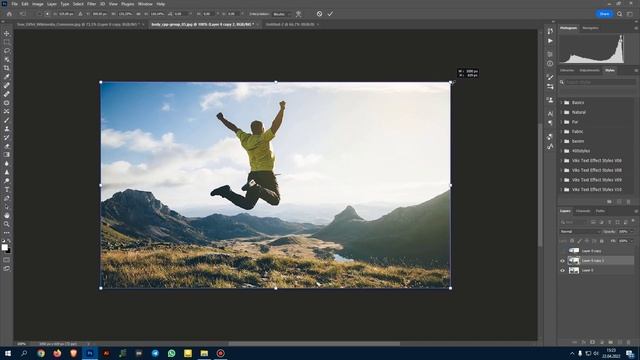Toggle warp mode icon in options bar
Image resolution: width=640 pixels, height=360 pixels.
[299, 14]
